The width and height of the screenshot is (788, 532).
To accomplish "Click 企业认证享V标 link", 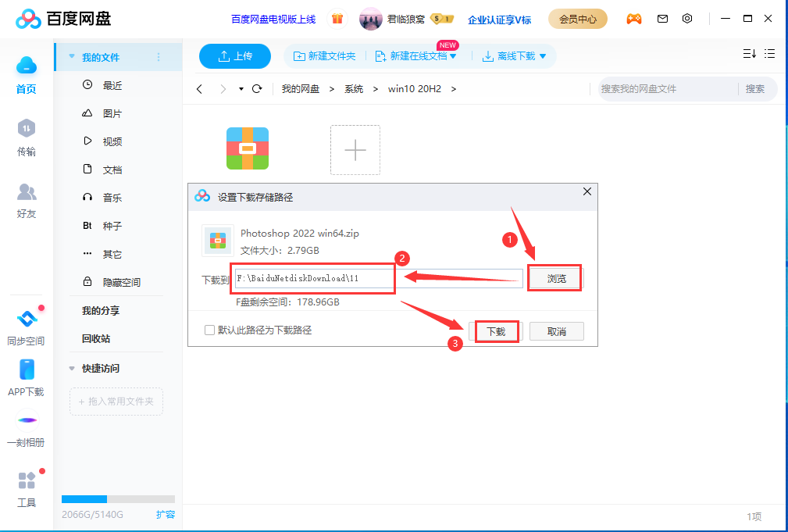I will point(499,20).
